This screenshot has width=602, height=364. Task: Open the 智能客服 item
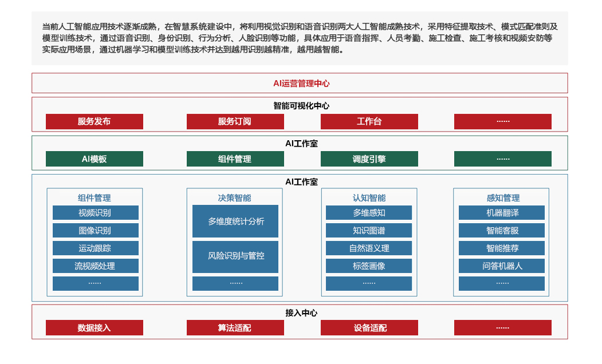click(x=502, y=231)
